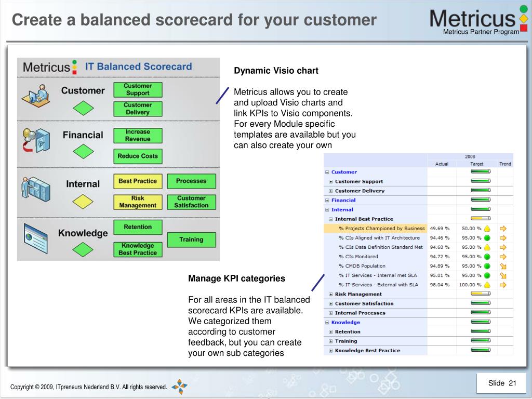Click the 2008 year header
This screenshot has width=532, height=399.
click(x=470, y=157)
